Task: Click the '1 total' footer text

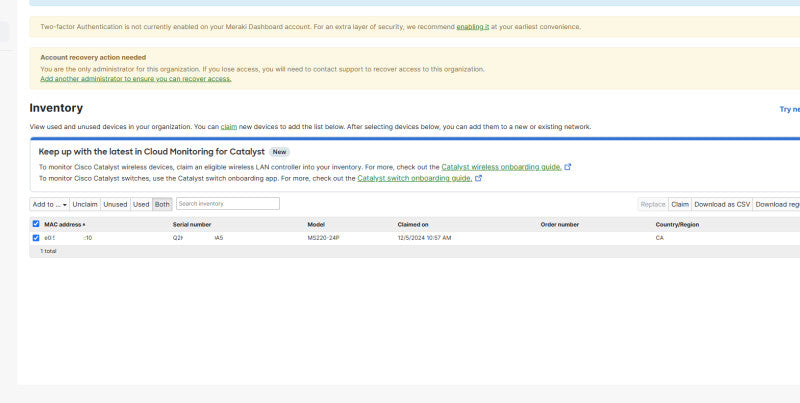Action: click(x=48, y=251)
